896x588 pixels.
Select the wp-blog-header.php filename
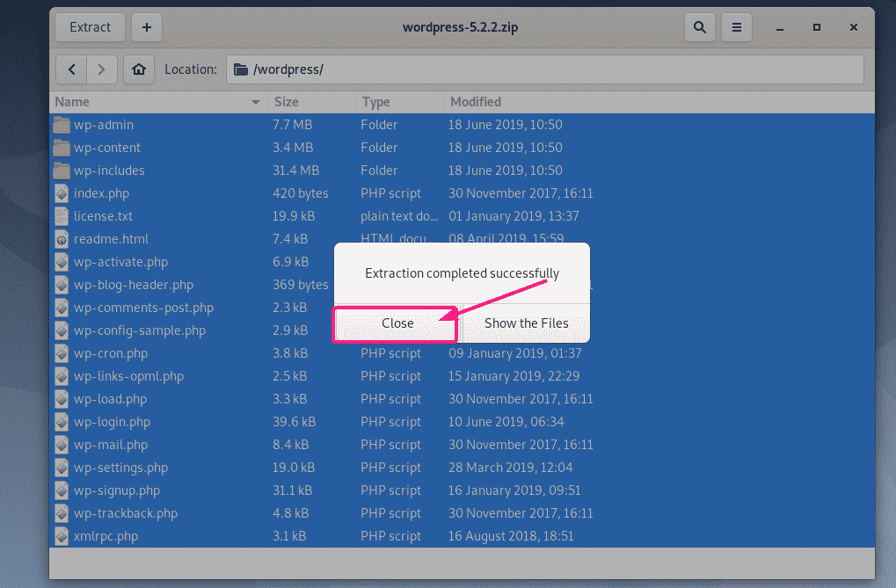(133, 285)
